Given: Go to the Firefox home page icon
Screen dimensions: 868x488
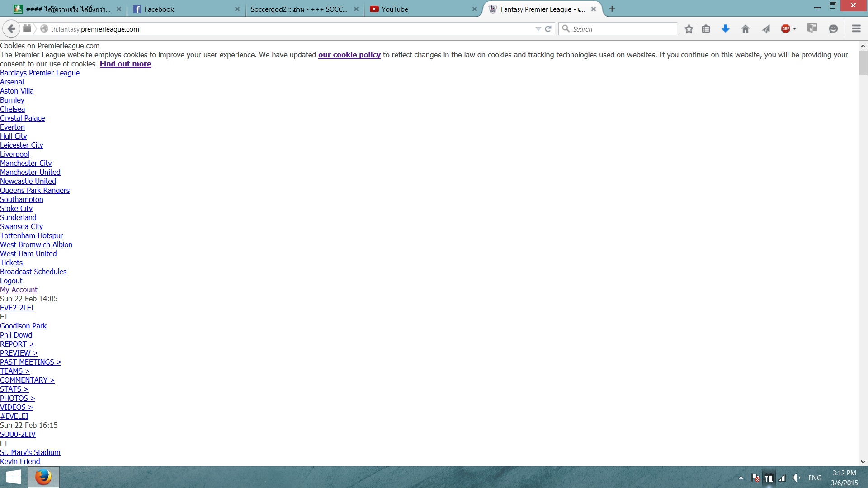Looking at the screenshot, I should coord(745,29).
